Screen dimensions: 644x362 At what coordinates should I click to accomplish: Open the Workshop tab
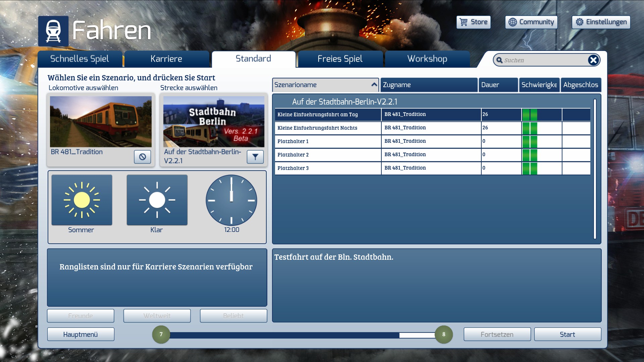point(427,59)
